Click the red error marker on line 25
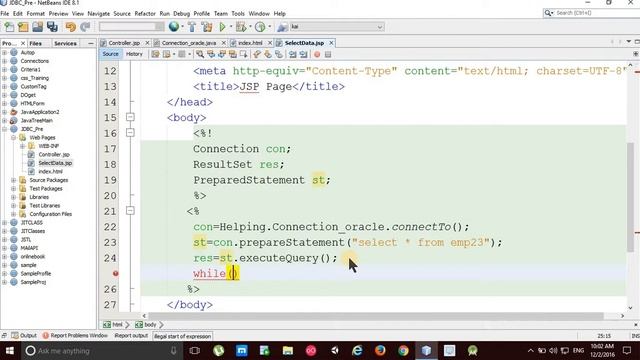The height and width of the screenshot is (360, 640). (x=116, y=273)
